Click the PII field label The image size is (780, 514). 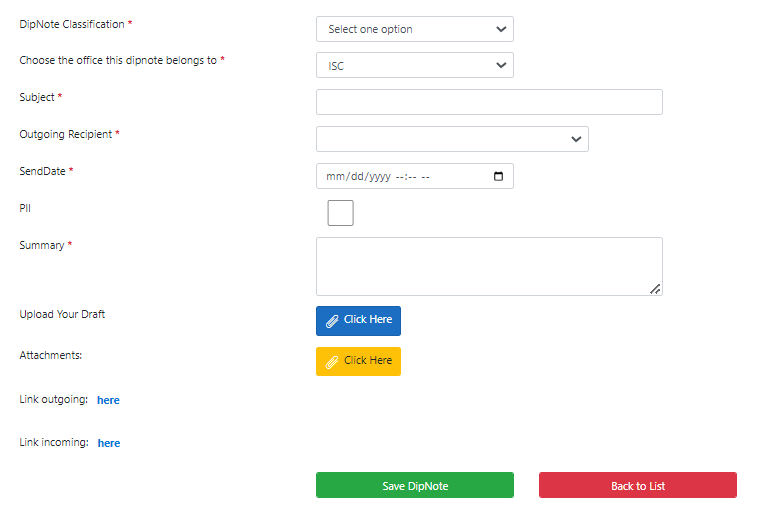pyautogui.click(x=25, y=208)
